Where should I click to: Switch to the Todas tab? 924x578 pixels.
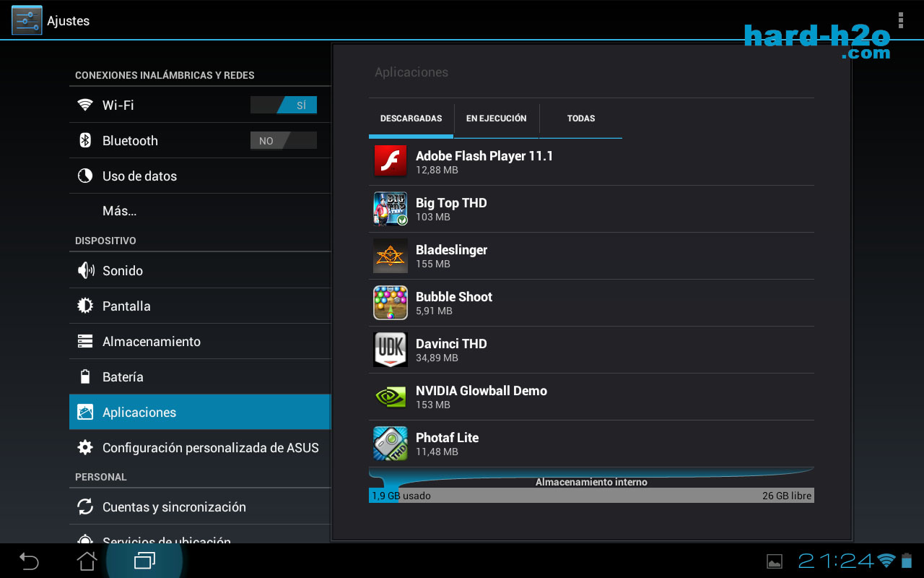(x=581, y=118)
